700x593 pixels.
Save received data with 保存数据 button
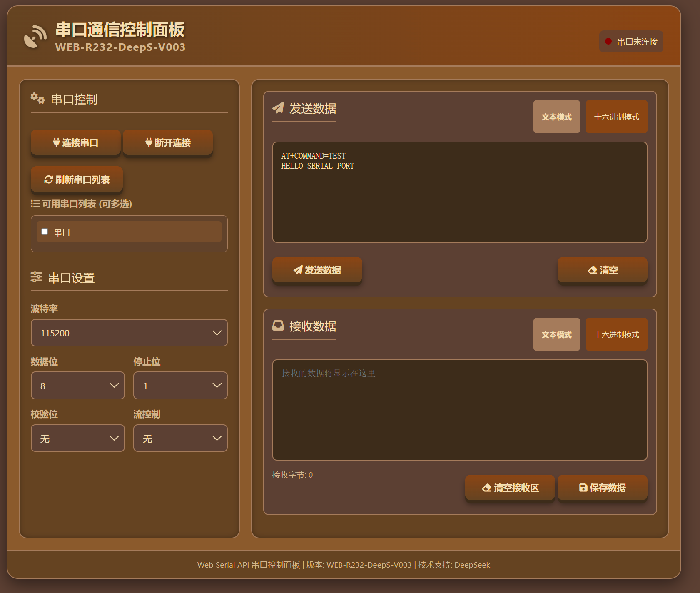coord(603,488)
